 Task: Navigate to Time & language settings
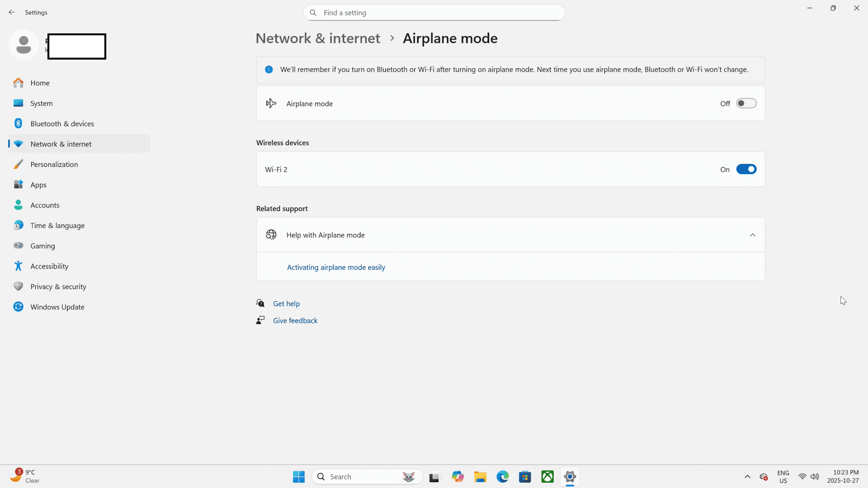point(57,225)
